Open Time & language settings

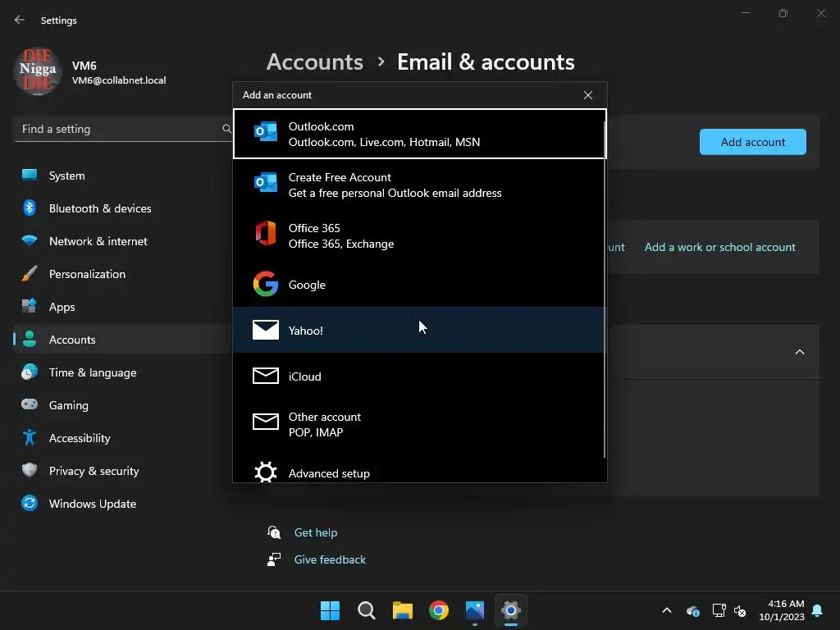point(123,372)
